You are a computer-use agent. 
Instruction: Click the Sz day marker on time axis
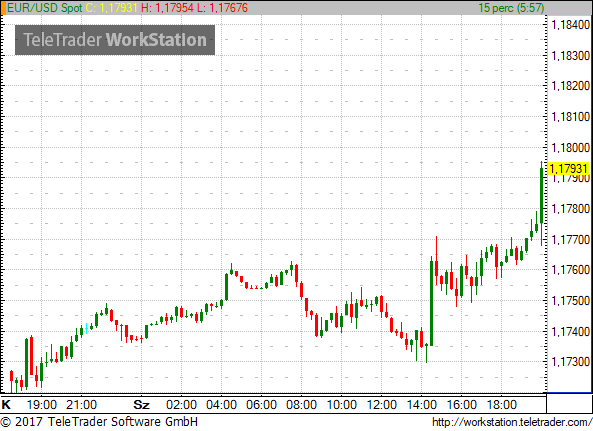(x=141, y=405)
